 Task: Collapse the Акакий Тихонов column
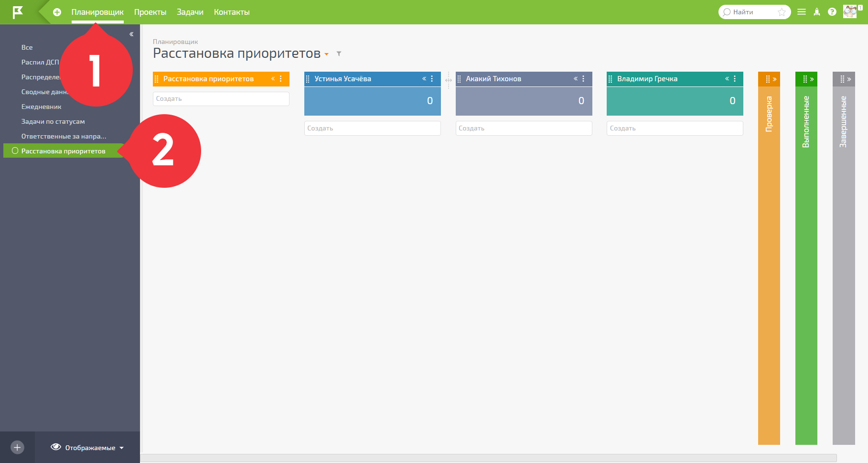point(576,79)
